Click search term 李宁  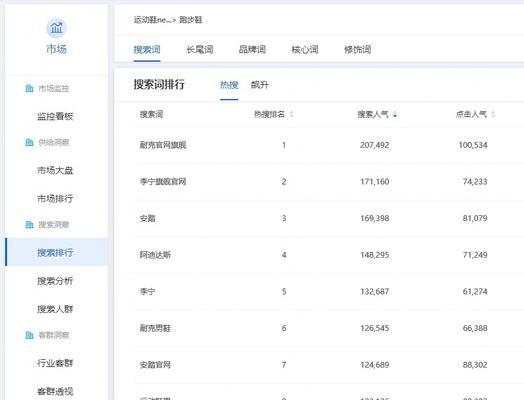(x=147, y=291)
